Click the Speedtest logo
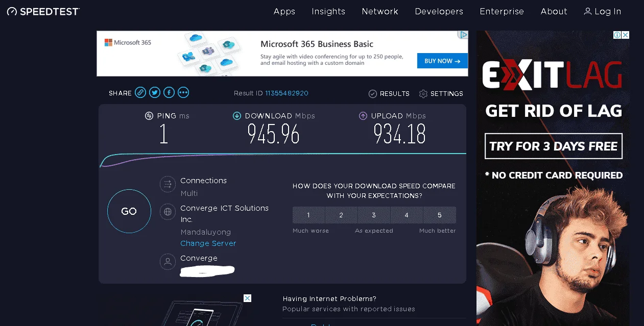The height and width of the screenshot is (326, 644). [43, 11]
